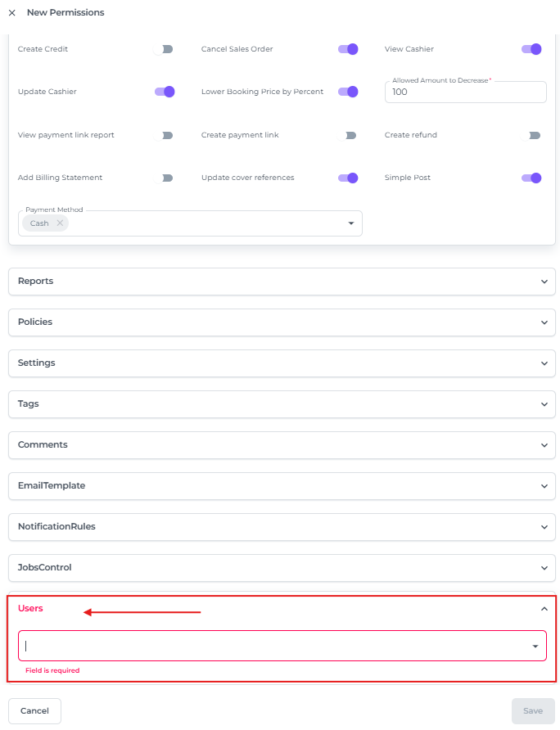Viewport: 560px width, 730px height.
Task: Close the New Permissions dialog with X
Action: [x=12, y=13]
